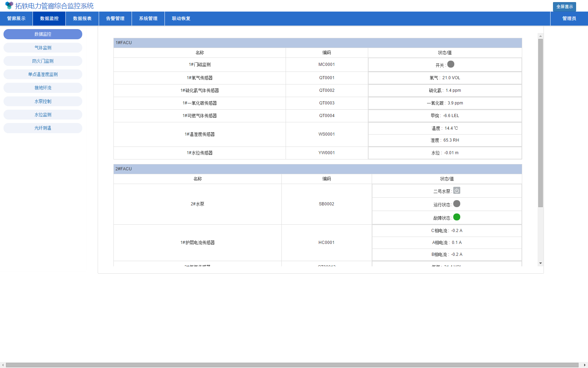This screenshot has height=368, width=588.
Task: Open 防火门监测 from the left panel
Action: [43, 61]
